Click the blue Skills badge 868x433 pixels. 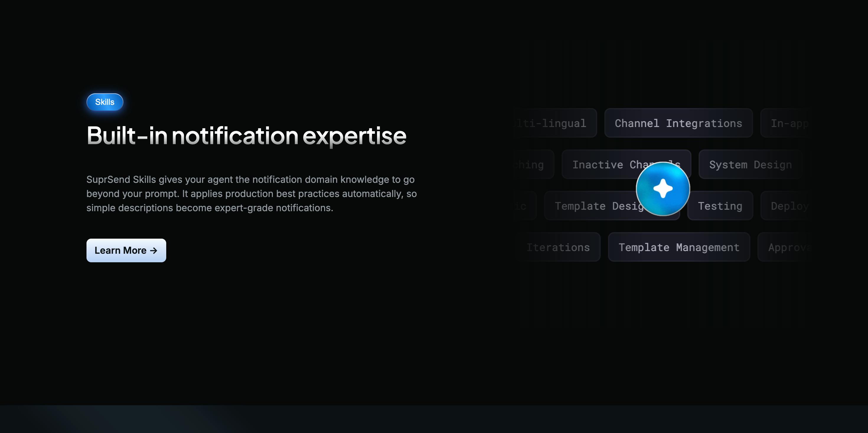pos(105,102)
